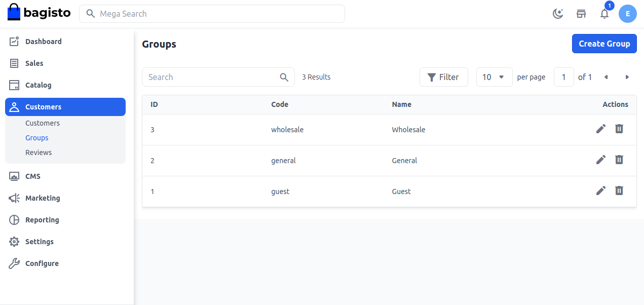Image resolution: width=644 pixels, height=305 pixels.
Task: Open the admin avatar menu labeled E
Action: click(x=627, y=14)
